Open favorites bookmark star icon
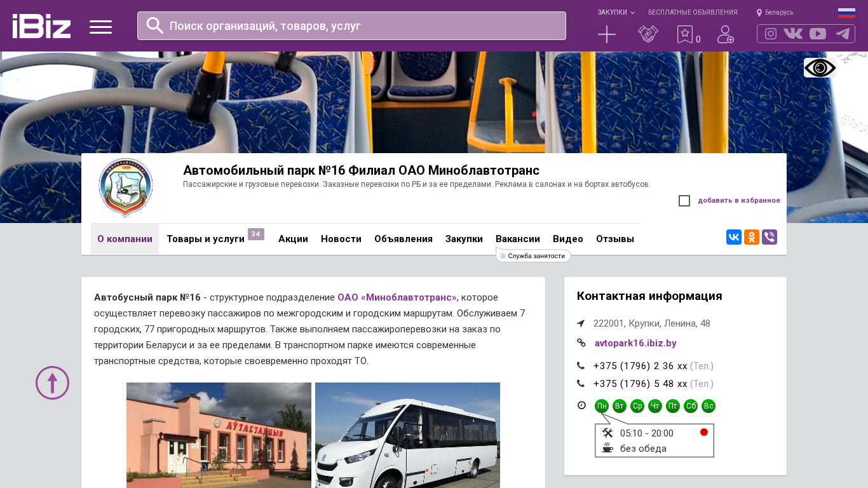Viewport: 868px width, 488px height. click(x=685, y=34)
